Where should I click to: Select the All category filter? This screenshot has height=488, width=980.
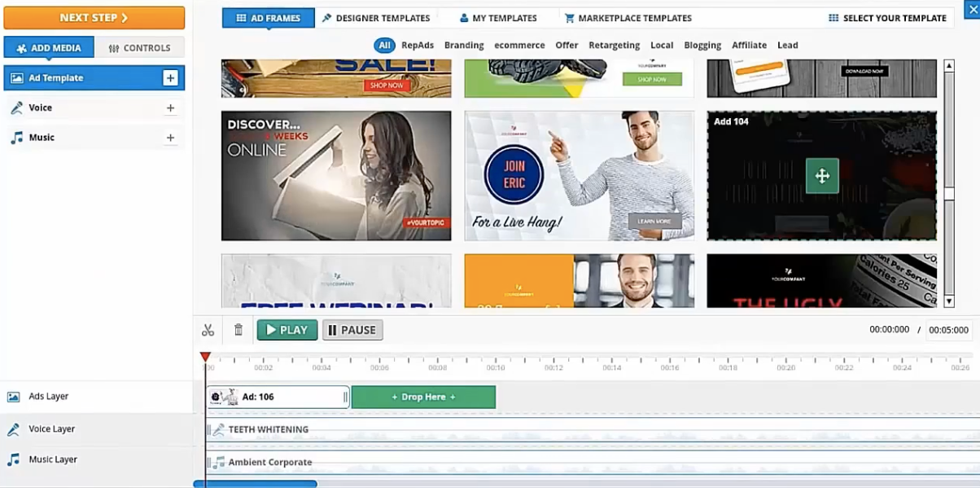coord(384,46)
